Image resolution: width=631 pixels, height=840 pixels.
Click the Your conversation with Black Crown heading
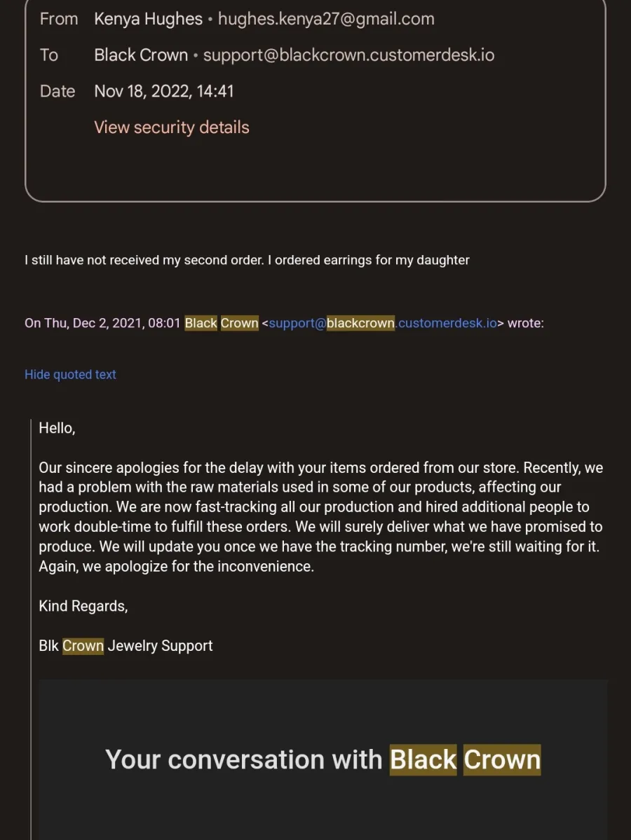(x=323, y=759)
